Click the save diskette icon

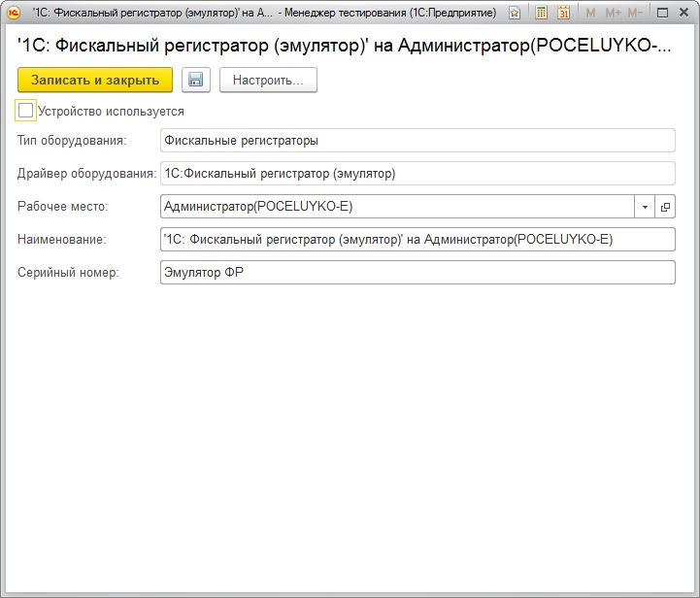[x=196, y=81]
